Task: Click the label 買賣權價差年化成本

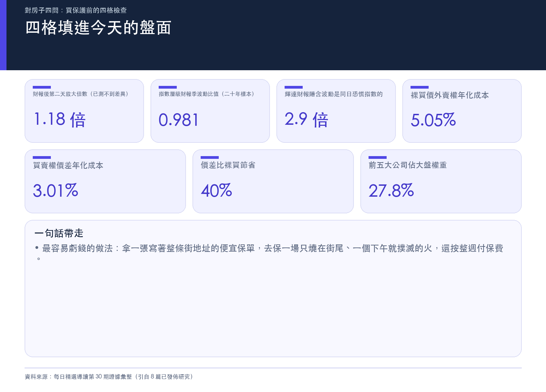Action: pos(68,165)
